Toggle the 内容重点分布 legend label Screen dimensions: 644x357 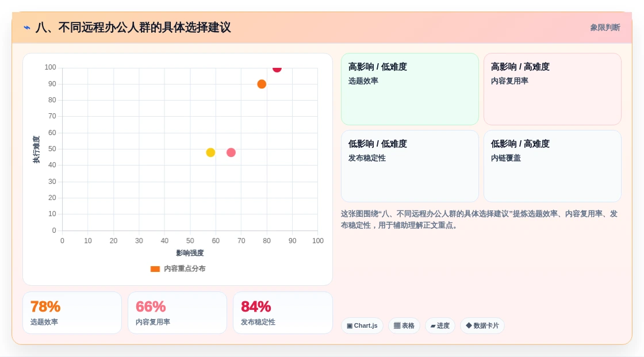click(x=185, y=268)
